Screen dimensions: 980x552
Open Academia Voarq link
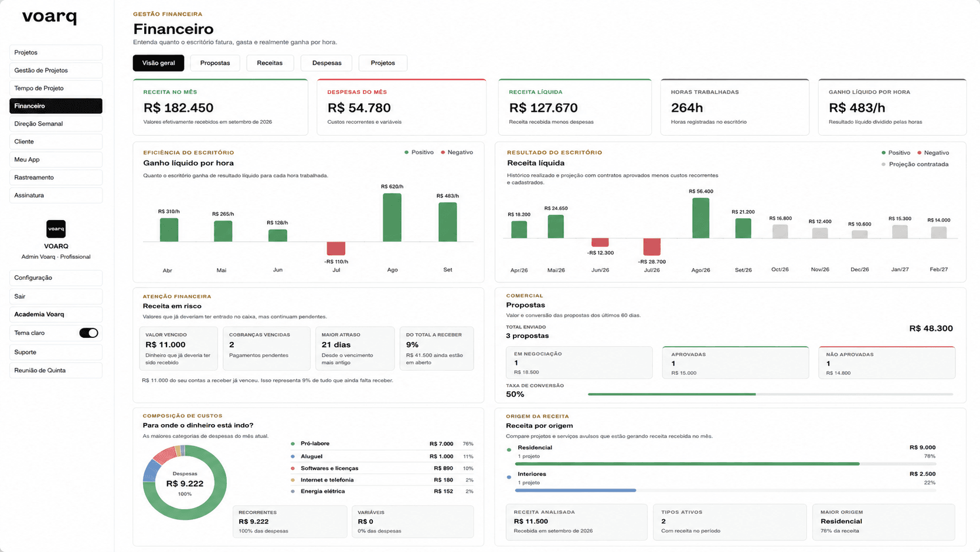tap(56, 314)
